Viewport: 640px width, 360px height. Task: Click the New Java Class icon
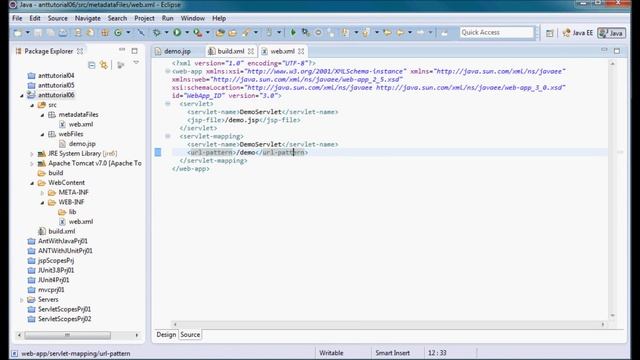tap(118, 33)
